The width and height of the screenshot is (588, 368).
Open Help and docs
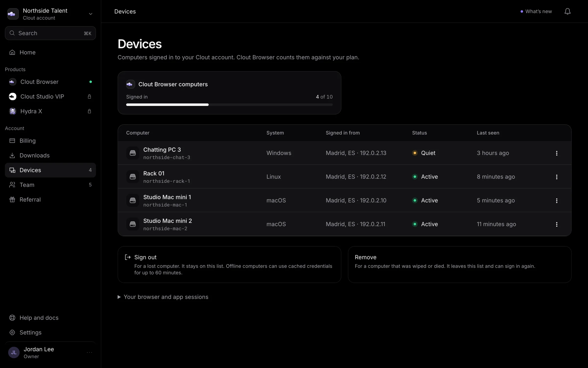point(50,318)
